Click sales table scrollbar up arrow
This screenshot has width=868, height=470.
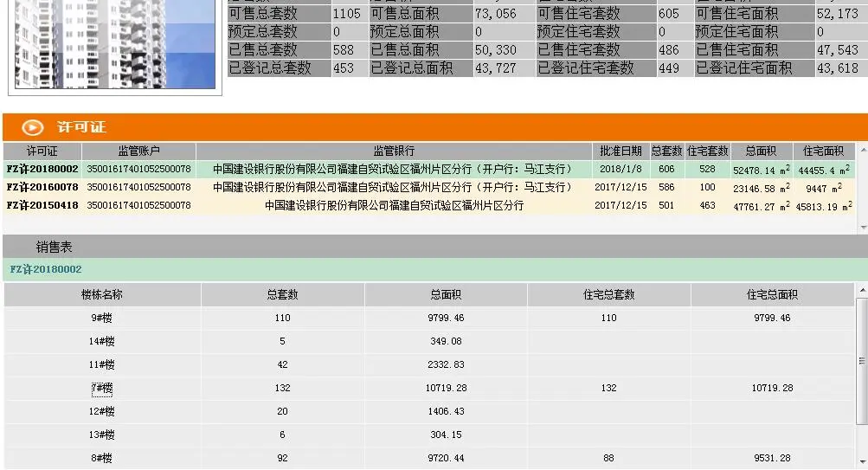[x=862, y=289]
